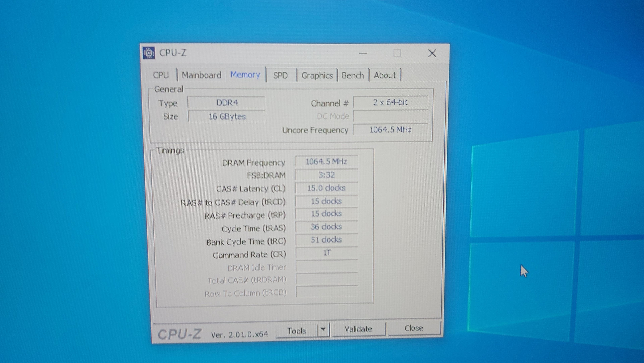The image size is (644, 363).
Task: Click the CPU-Z app icon in title bar
Action: click(149, 53)
